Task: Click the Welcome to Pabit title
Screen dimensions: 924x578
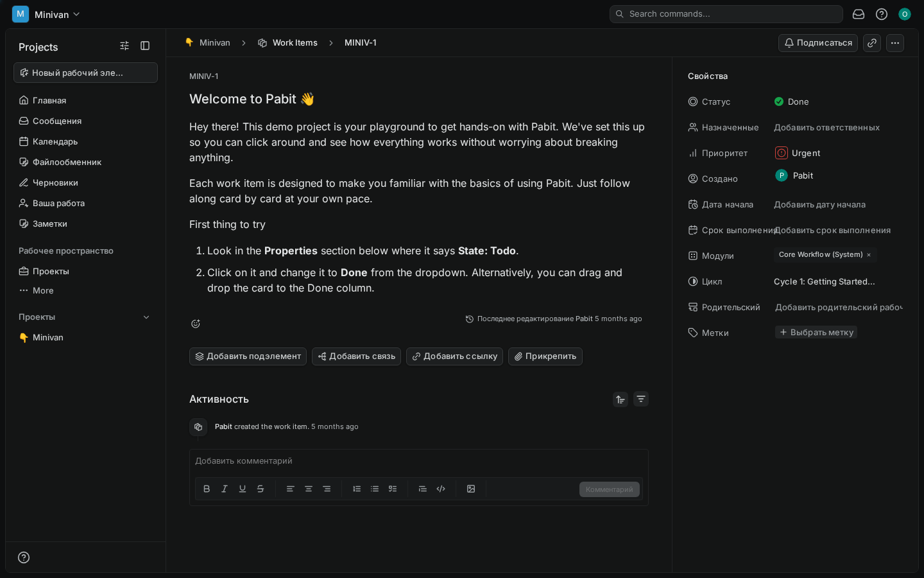Action: (252, 99)
